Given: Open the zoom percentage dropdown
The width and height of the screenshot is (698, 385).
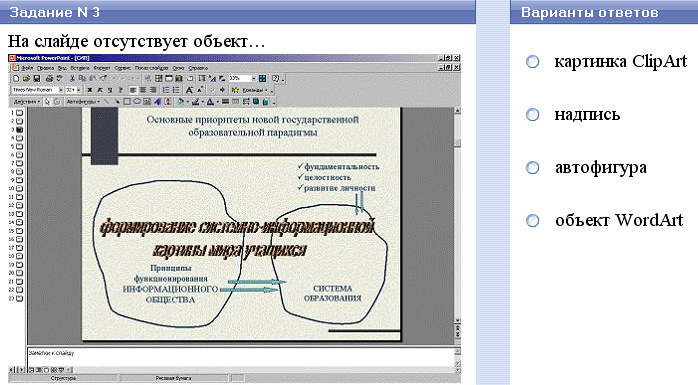Looking at the screenshot, I should [x=254, y=79].
